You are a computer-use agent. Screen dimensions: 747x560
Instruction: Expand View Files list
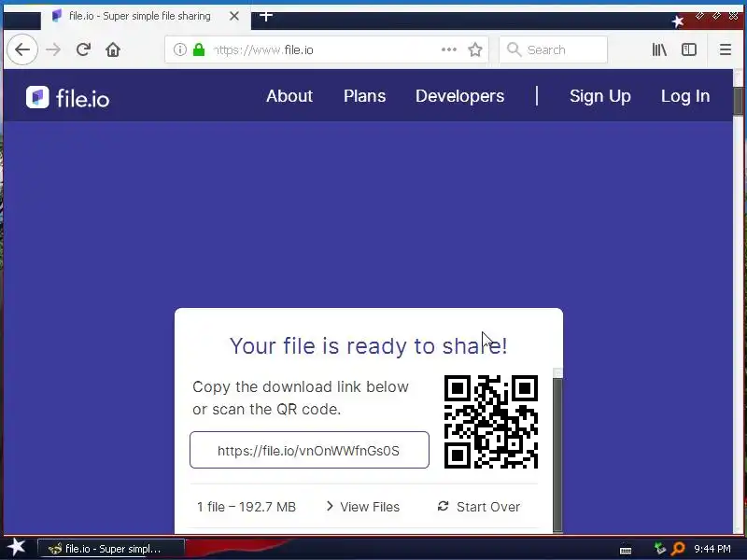[x=363, y=507]
